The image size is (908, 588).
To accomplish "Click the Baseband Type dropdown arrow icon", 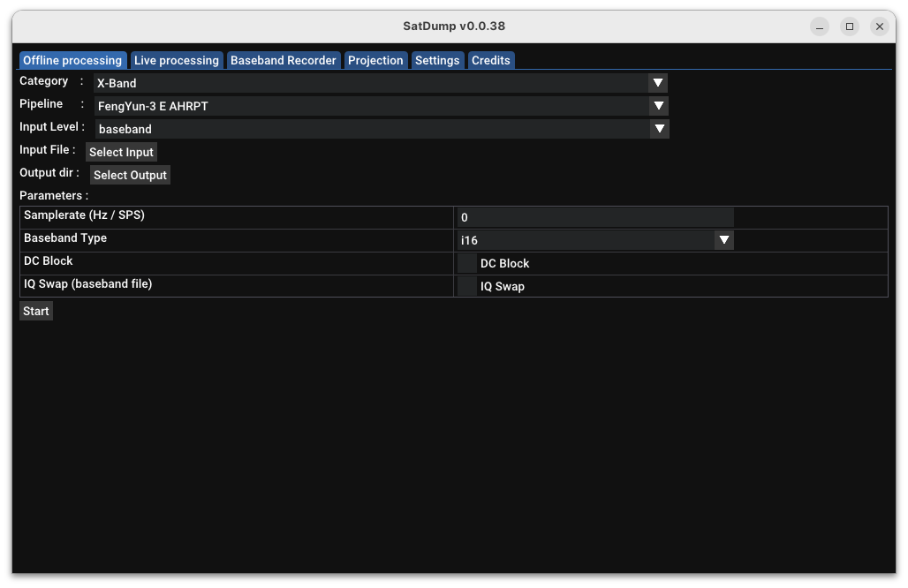I will tap(723, 240).
